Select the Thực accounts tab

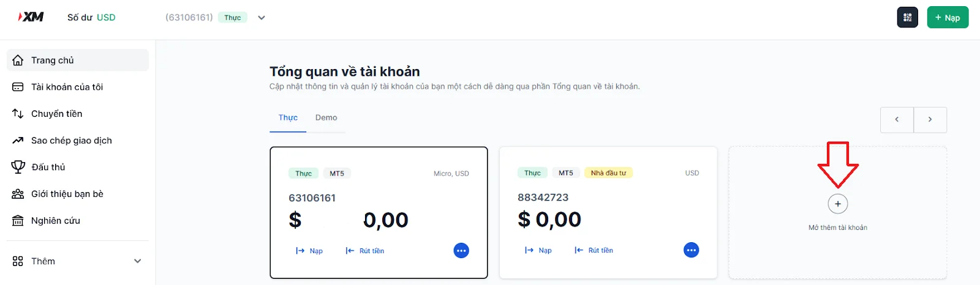pyautogui.click(x=288, y=117)
